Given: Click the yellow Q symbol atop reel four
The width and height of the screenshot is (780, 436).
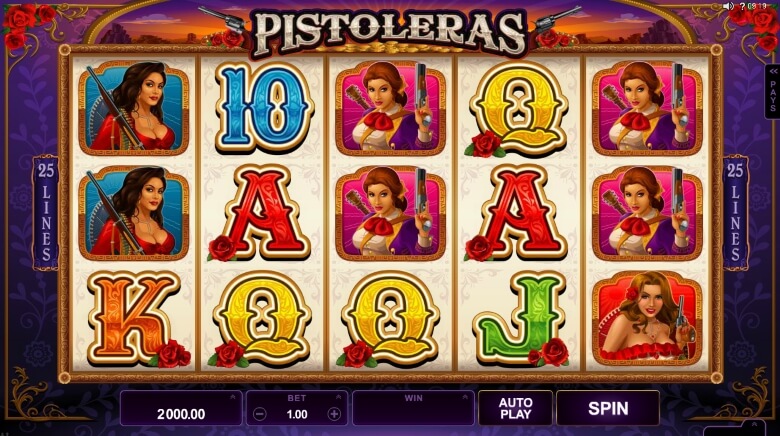Looking at the screenshot, I should coord(517,110).
